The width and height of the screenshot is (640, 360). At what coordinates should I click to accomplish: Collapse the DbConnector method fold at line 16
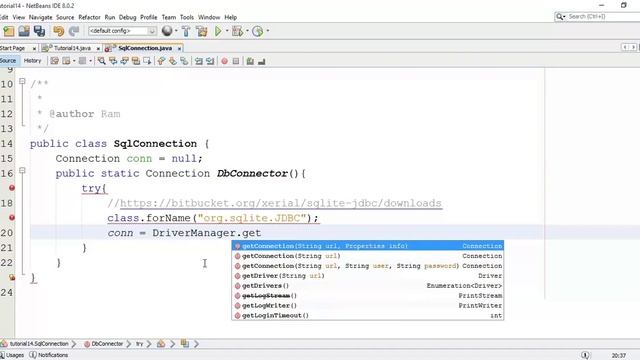pos(22,171)
